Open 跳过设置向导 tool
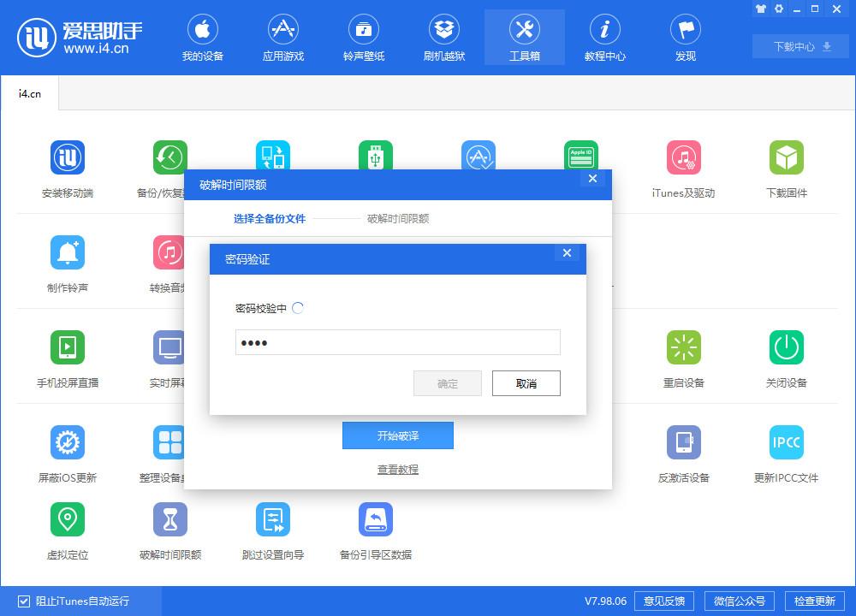Viewport: 856px width, 616px height. (273, 531)
